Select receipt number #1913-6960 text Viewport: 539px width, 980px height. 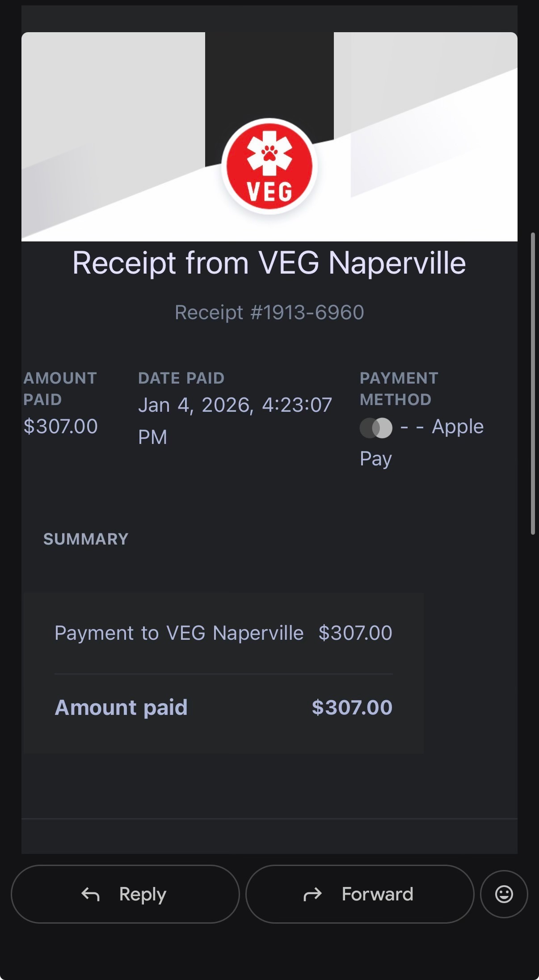(x=269, y=313)
